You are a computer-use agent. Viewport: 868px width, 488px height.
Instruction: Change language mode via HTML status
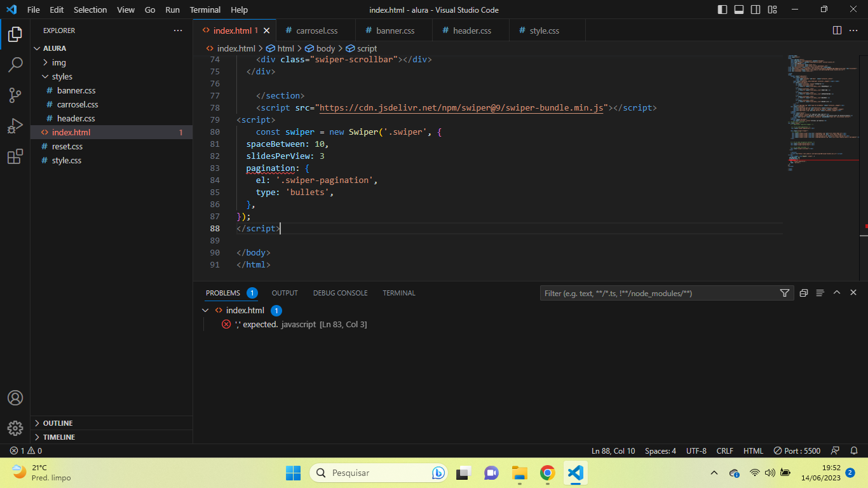coord(754,451)
